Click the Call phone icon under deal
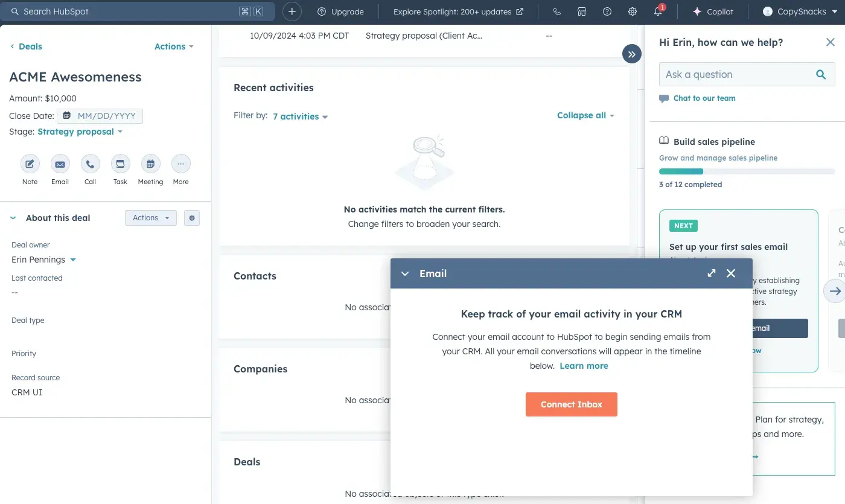845x504 pixels. pyautogui.click(x=90, y=164)
